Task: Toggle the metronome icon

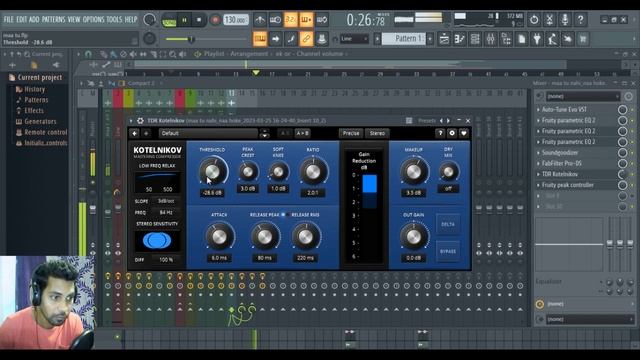Action: tap(260, 20)
